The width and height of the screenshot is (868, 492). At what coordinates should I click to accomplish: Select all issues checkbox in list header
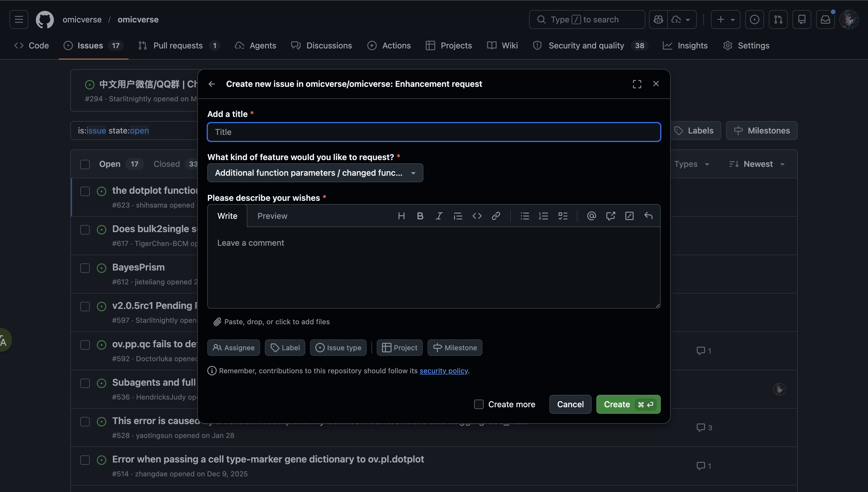(85, 164)
